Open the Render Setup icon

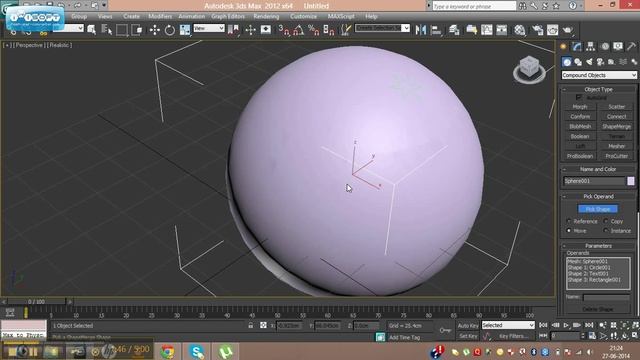[x=538, y=30]
